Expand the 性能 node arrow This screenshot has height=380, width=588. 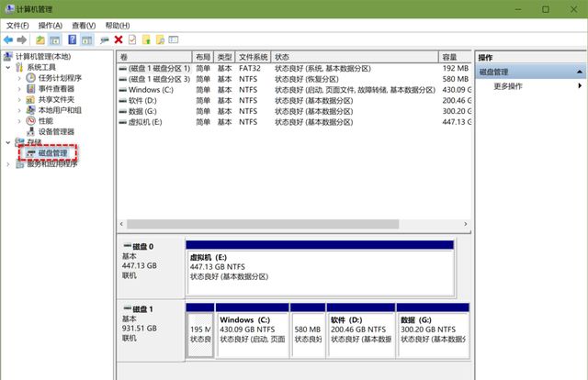19,121
